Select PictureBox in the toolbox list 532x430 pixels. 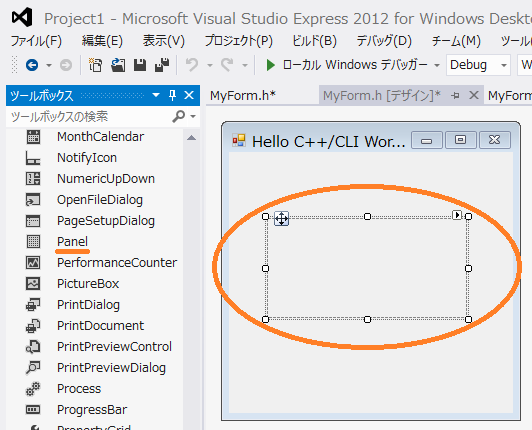[x=88, y=284]
